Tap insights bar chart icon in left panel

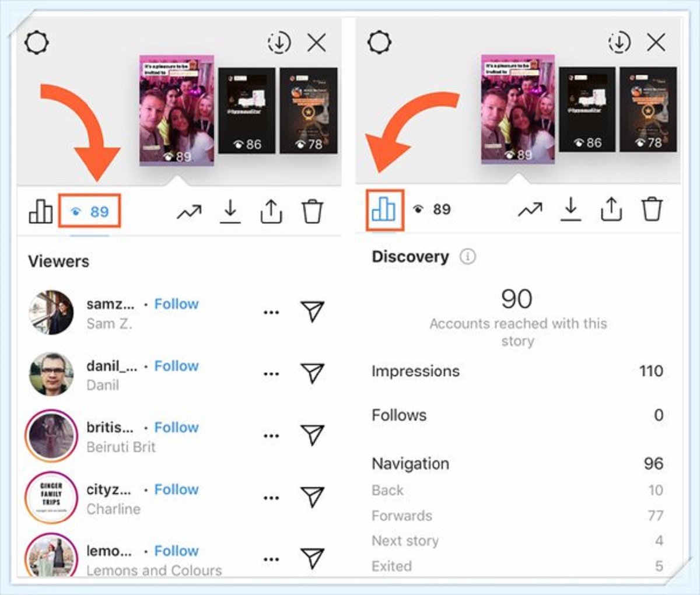coord(40,211)
